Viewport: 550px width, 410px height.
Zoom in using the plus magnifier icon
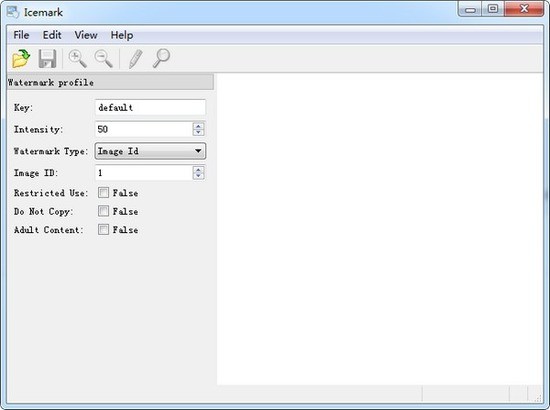pos(77,58)
